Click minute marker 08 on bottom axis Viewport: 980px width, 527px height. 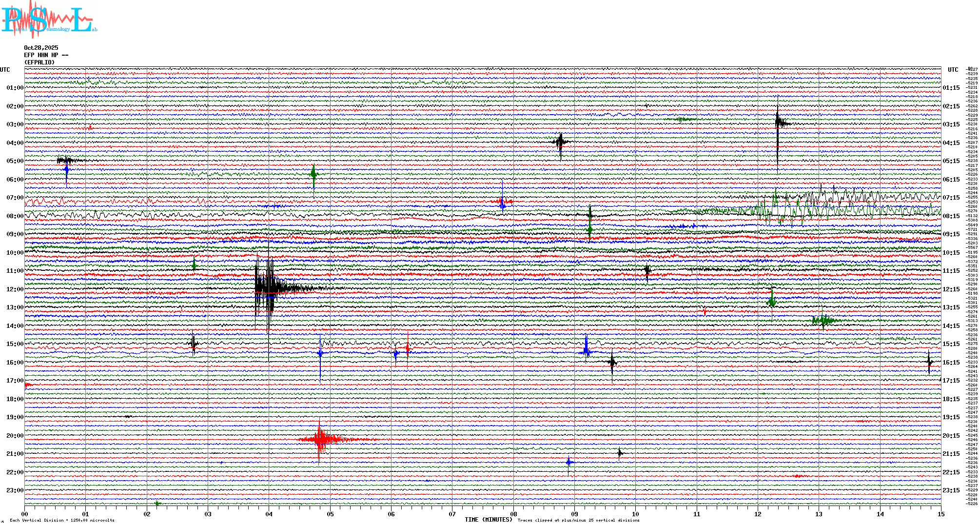(513, 514)
